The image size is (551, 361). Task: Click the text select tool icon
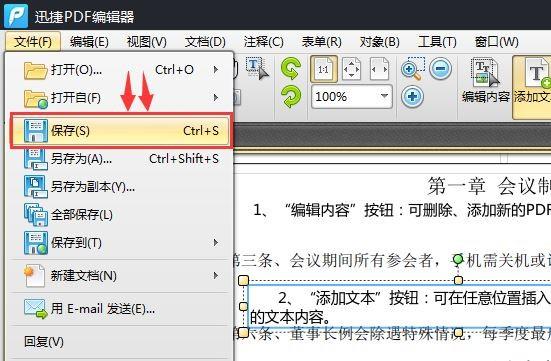coord(257,69)
